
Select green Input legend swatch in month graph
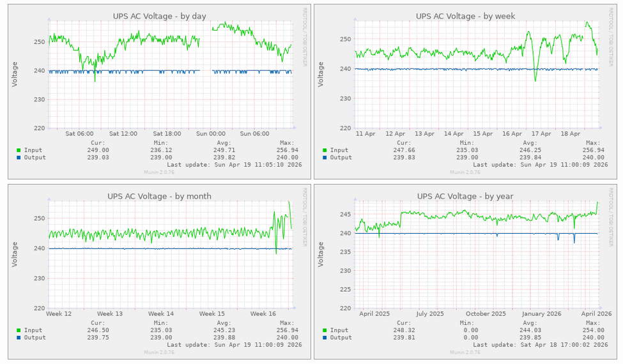point(19,330)
